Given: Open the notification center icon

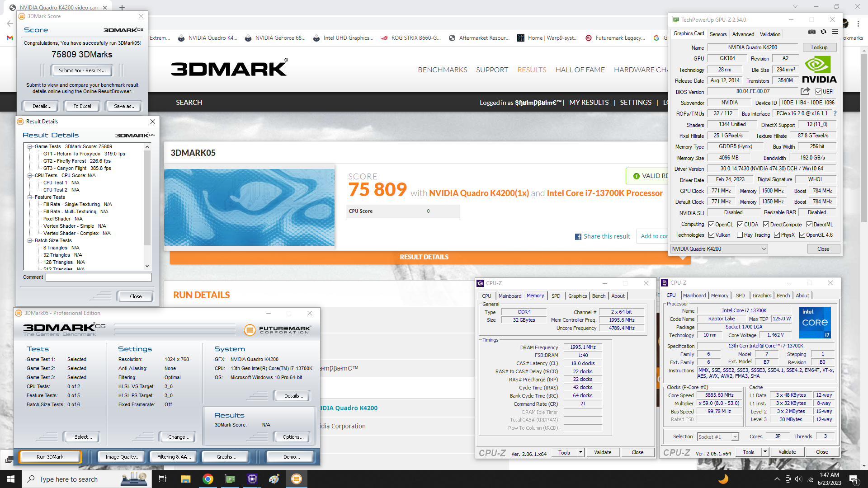Looking at the screenshot, I should click(853, 479).
